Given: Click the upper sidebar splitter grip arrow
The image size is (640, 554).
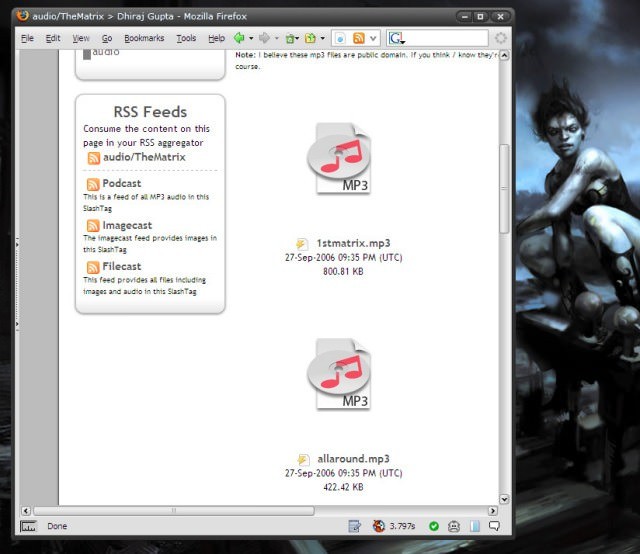Looking at the screenshot, I should 17,245.
